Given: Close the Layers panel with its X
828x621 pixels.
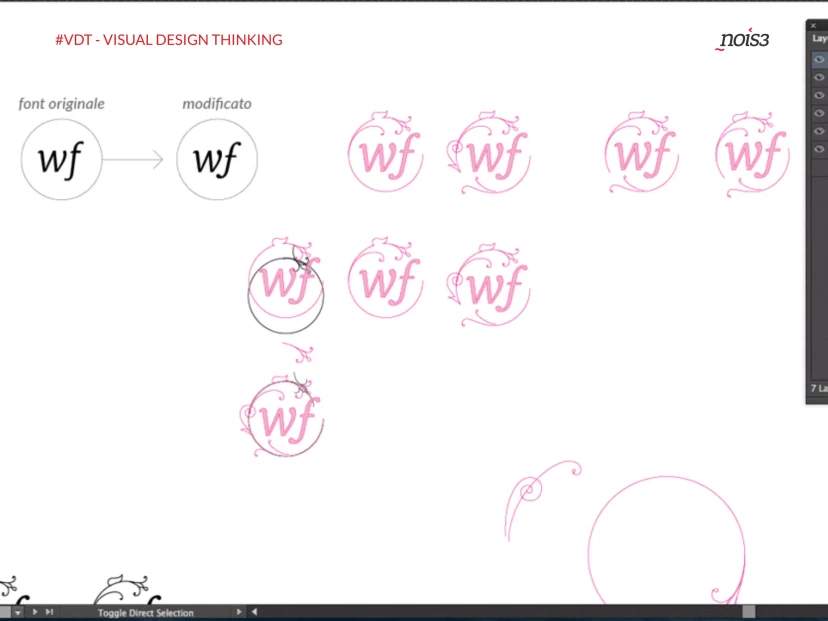Looking at the screenshot, I should pos(813,25).
